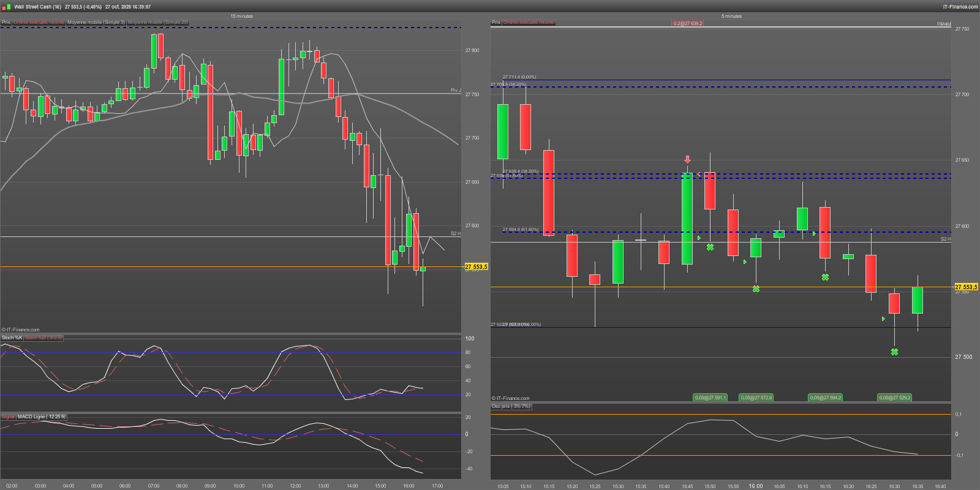This screenshot has width=980, height=490.
Task: Select the Prix label on the 5-minute chart
Action: tap(496, 23)
